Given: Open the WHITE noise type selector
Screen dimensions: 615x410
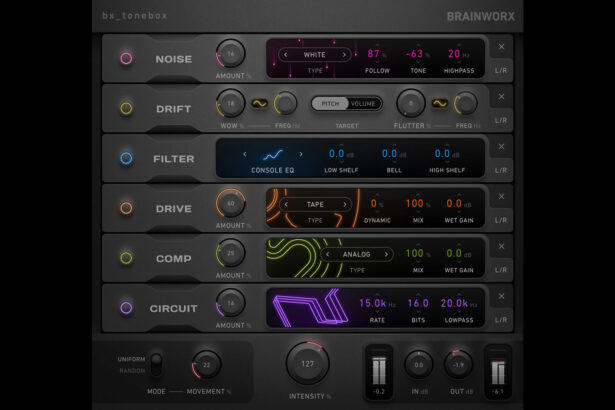Looking at the screenshot, I should click(x=315, y=55).
